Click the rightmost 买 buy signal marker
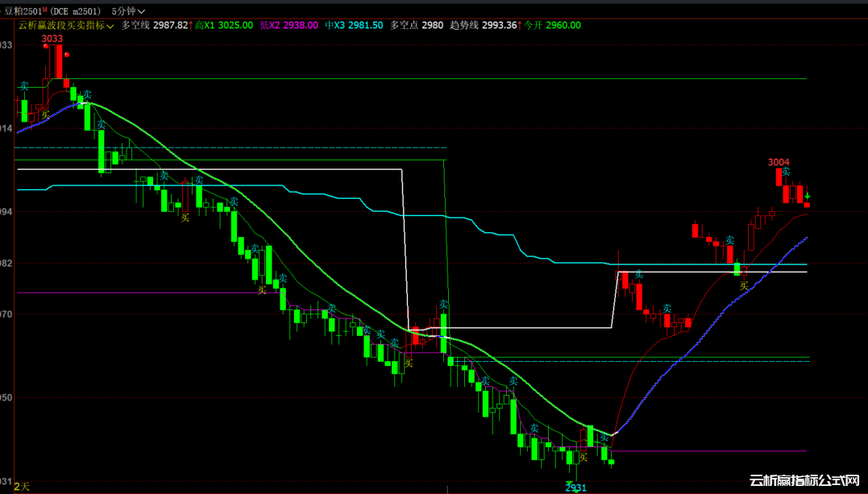 point(744,286)
